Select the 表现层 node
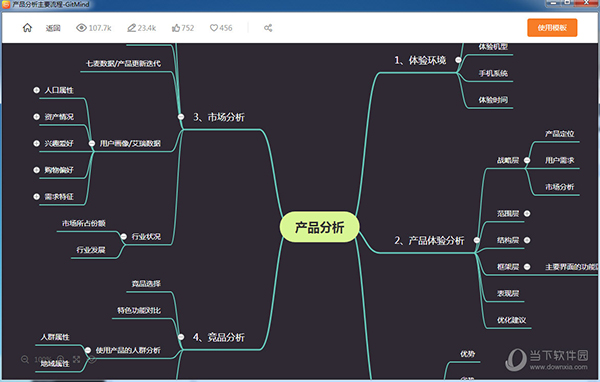 point(508,293)
